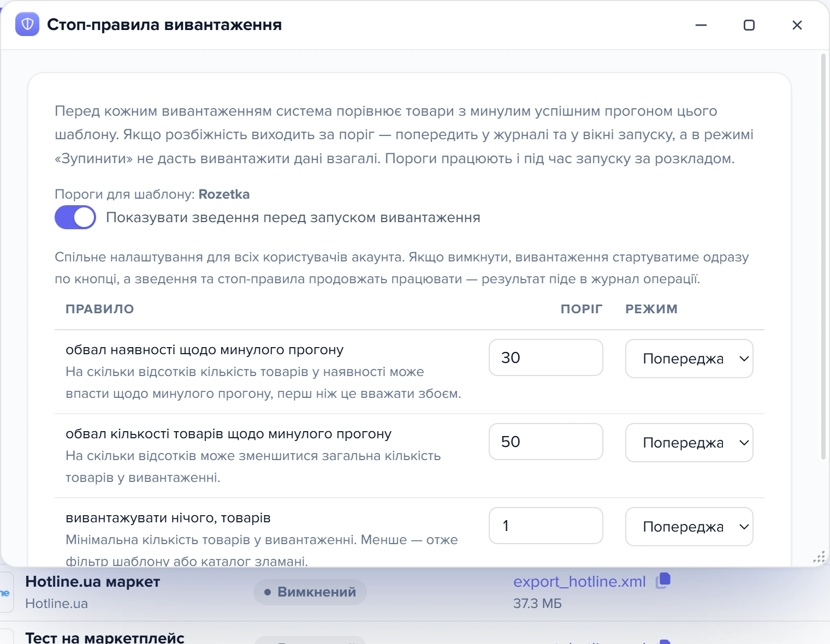This screenshot has height=644, width=830.
Task: Click the shield icon in the dialog title
Action: pyautogui.click(x=27, y=25)
